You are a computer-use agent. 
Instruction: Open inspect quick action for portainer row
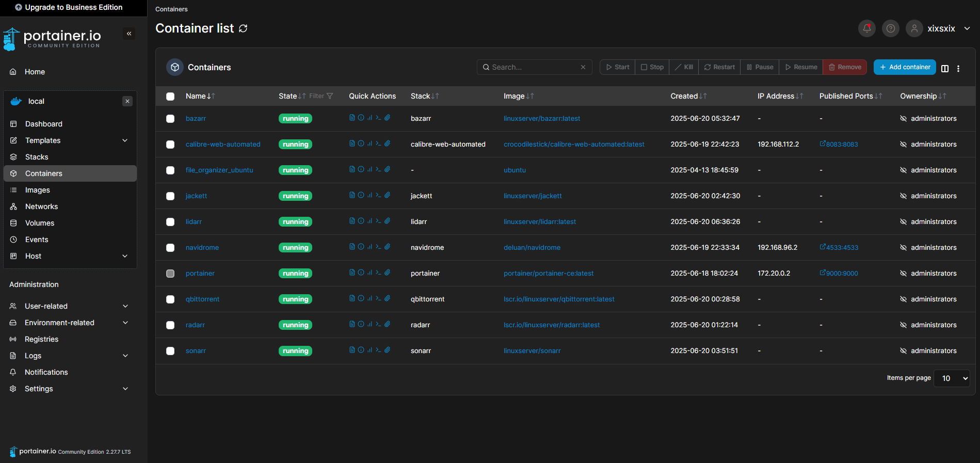361,273
